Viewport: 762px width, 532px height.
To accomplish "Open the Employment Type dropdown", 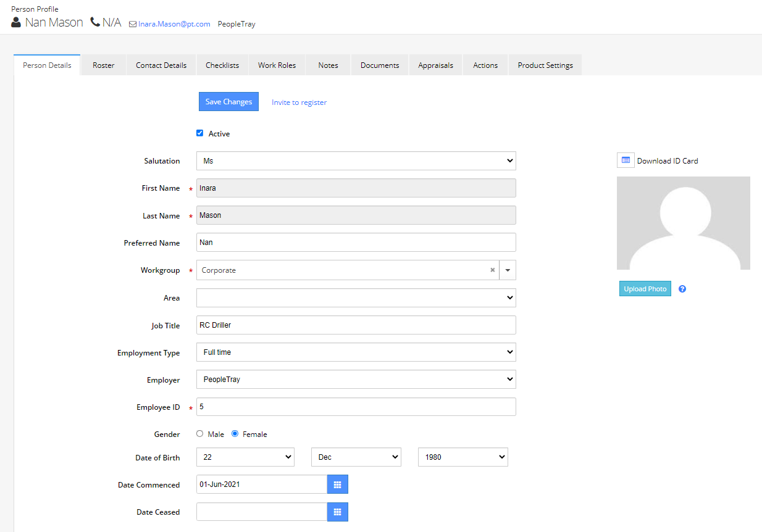I will [x=356, y=352].
